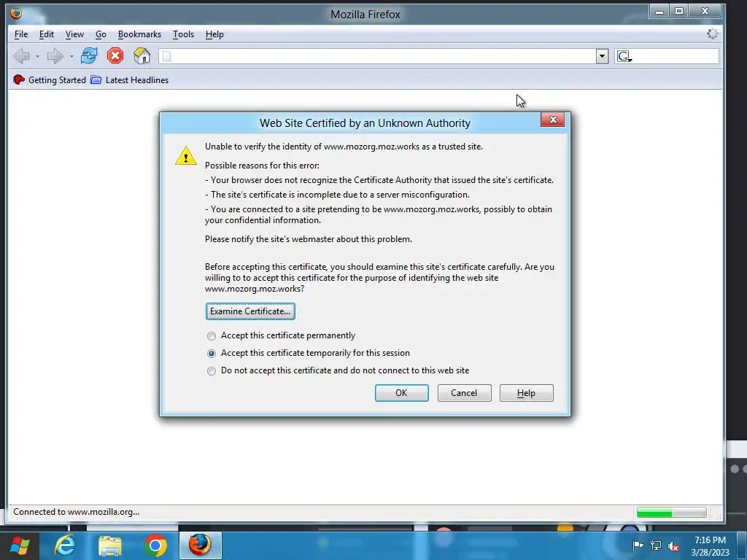This screenshot has width=747, height=560.
Task: Click the Firefox taskbar button
Action: click(200, 545)
